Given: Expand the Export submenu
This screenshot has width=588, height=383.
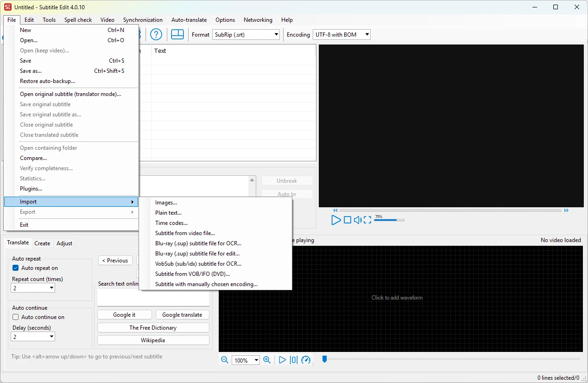Looking at the screenshot, I should coord(71,212).
